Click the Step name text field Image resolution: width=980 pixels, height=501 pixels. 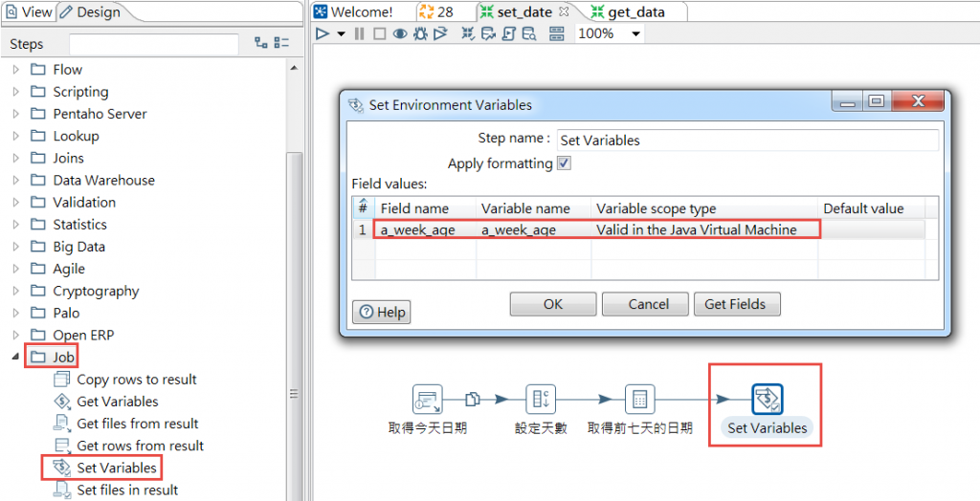pos(746,140)
